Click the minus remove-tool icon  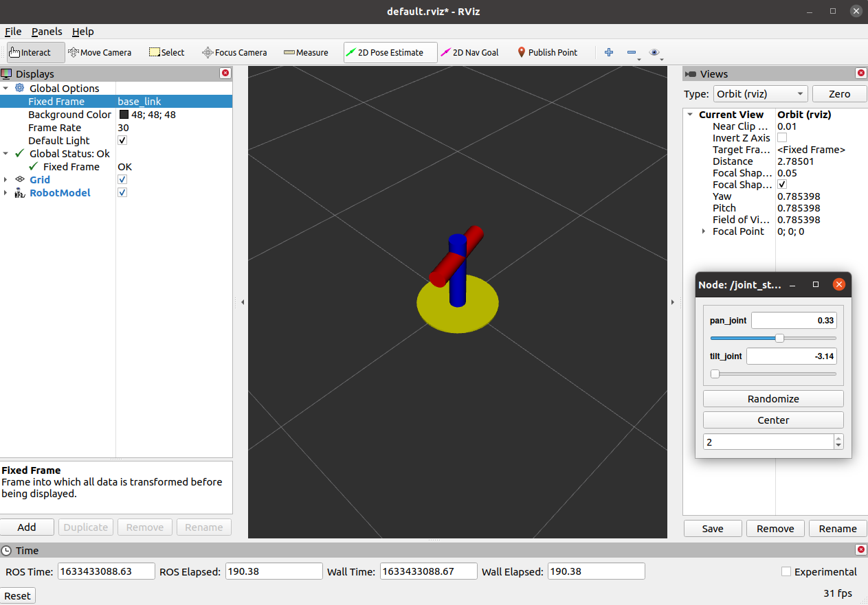coord(632,52)
